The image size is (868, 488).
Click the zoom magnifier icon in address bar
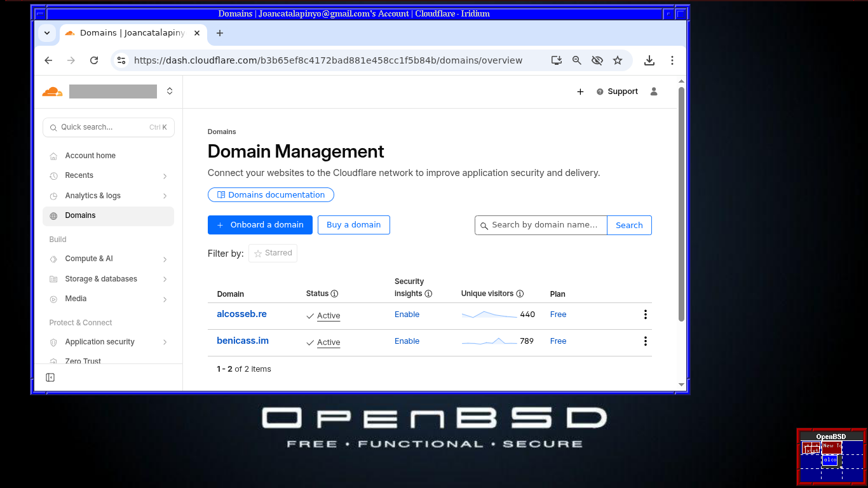577,60
